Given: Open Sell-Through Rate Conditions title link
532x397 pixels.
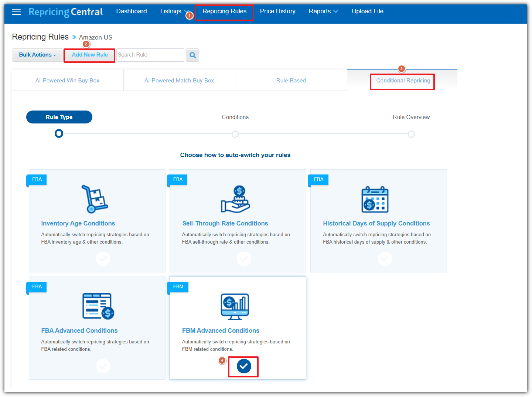Looking at the screenshot, I should 225,223.
